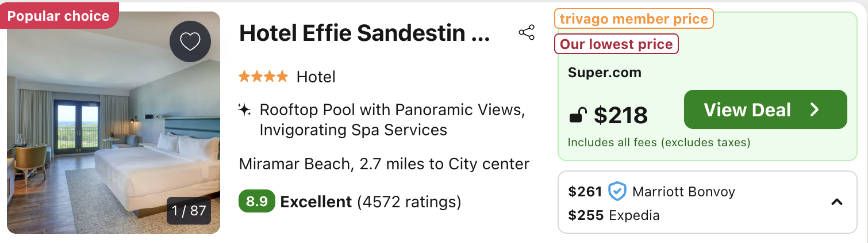The width and height of the screenshot is (868, 243).
Task: Open the Hotel Effie Sandestin title
Action: (364, 33)
